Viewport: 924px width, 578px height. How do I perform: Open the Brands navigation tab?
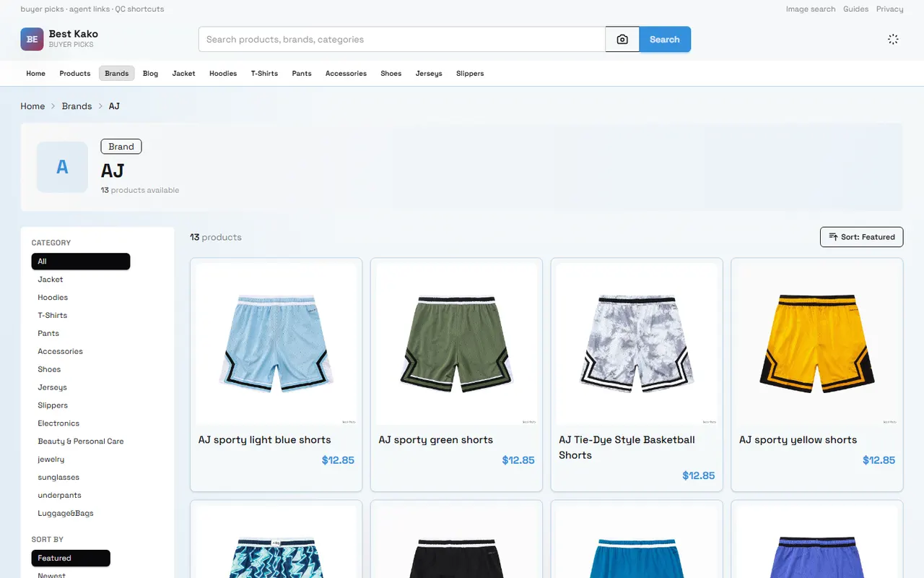tap(117, 74)
